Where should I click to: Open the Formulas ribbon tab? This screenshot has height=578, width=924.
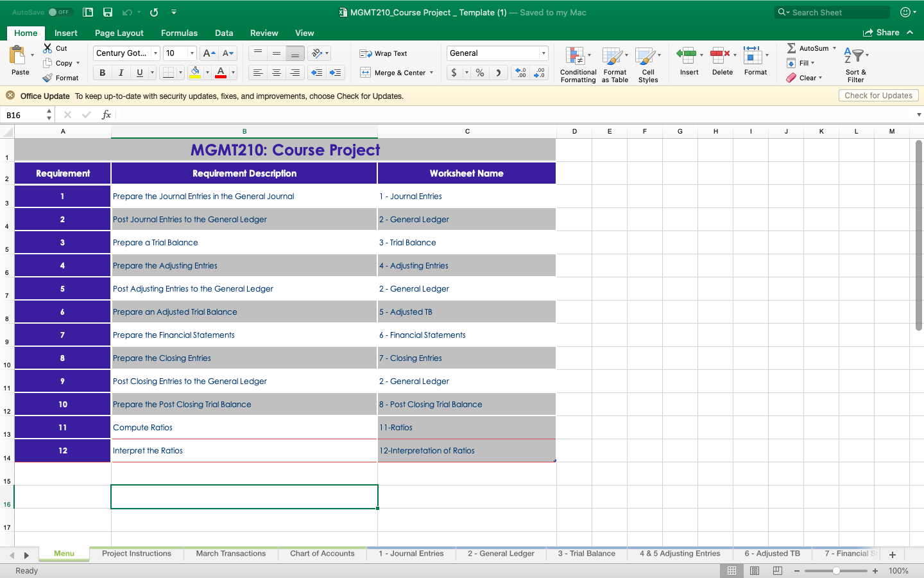point(179,33)
